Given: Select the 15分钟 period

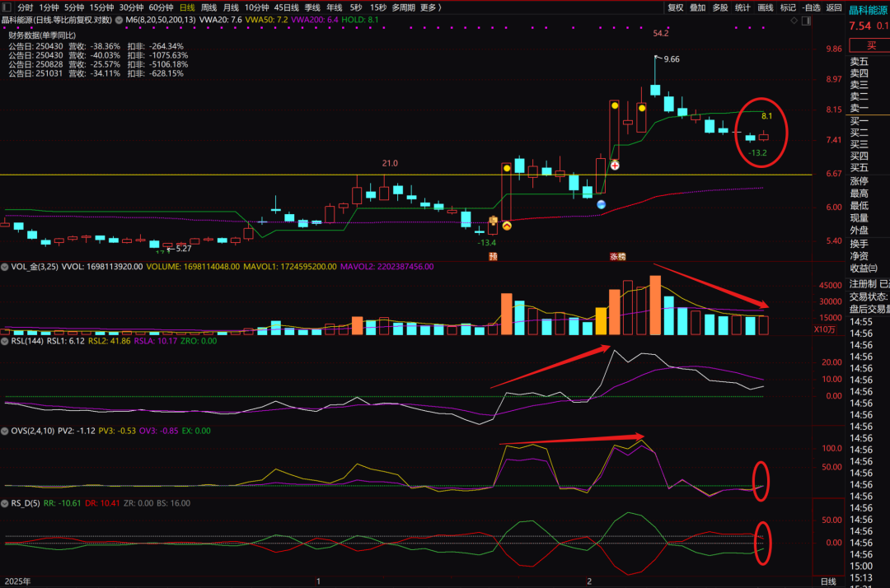Looking at the screenshot, I should click(101, 7).
